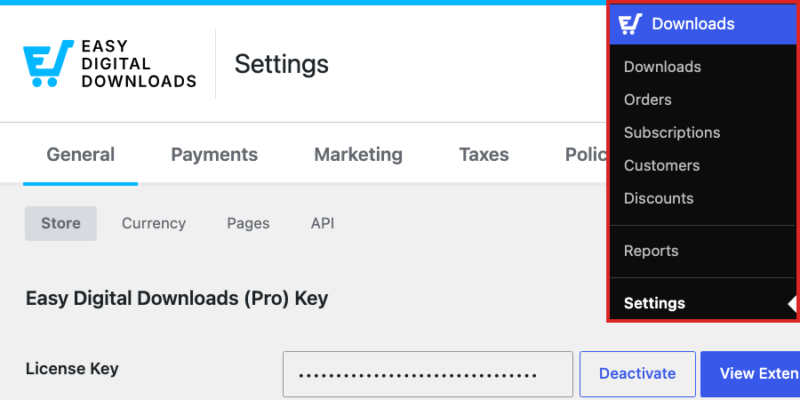Go to Subscriptions in sidebar menu
Screen dimensions: 800x400
[672, 133]
